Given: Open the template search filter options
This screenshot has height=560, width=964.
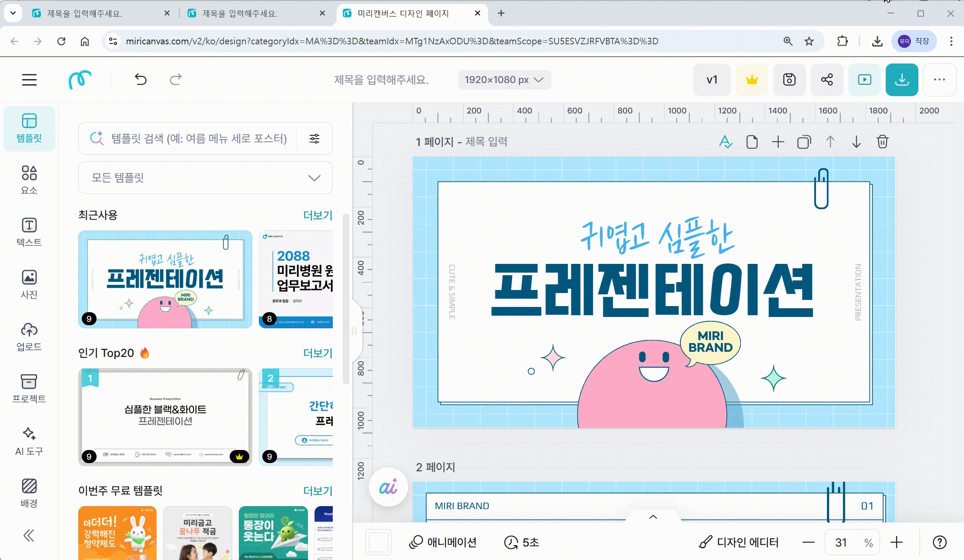Looking at the screenshot, I should coord(314,139).
